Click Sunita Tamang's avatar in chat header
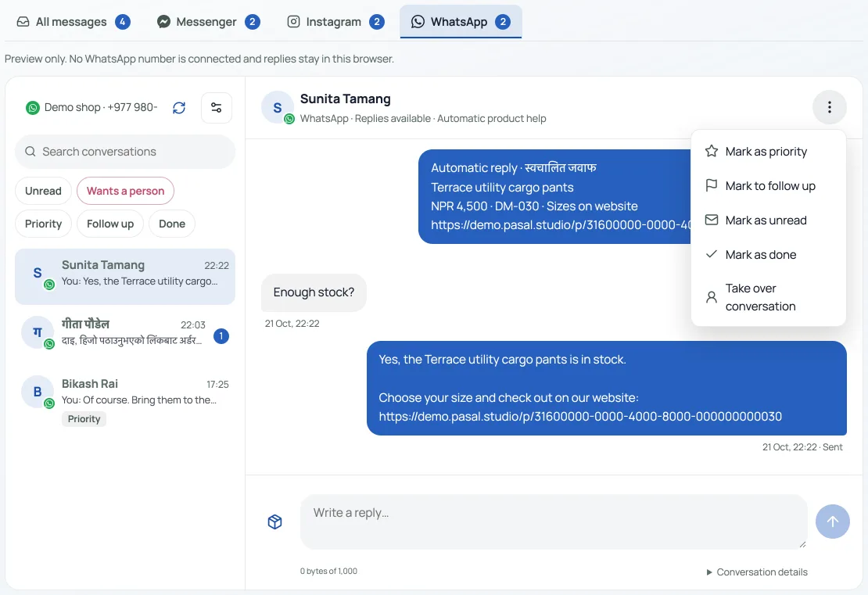Screen dimensions: 868x595 pos(277,107)
